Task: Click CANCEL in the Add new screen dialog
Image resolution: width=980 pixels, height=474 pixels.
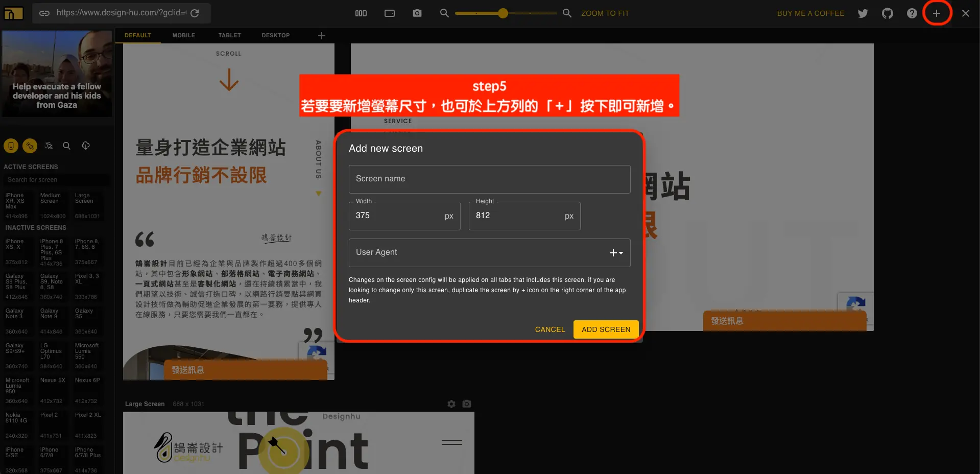Action: 550,329
